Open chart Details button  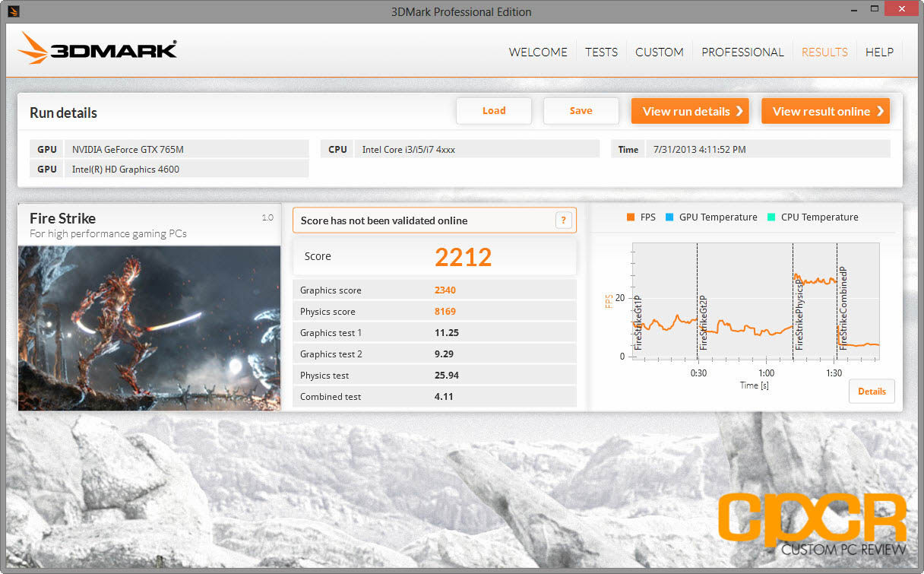coord(872,392)
